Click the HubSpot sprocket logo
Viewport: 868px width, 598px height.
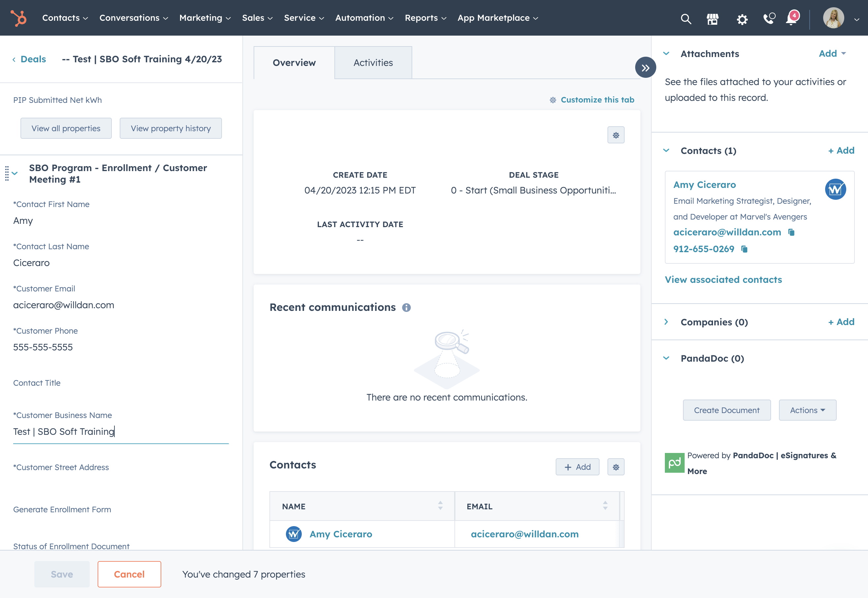tap(18, 18)
